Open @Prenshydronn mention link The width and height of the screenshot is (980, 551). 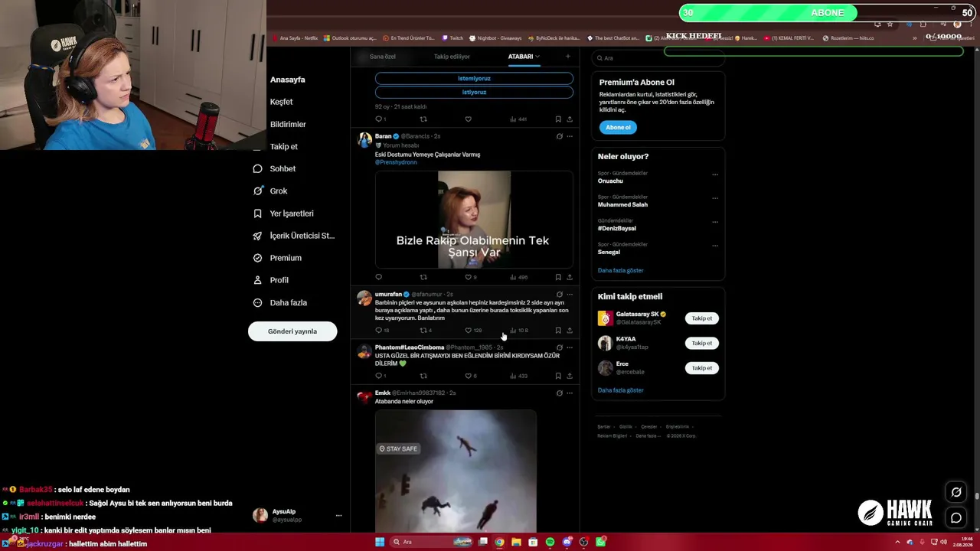(x=396, y=162)
